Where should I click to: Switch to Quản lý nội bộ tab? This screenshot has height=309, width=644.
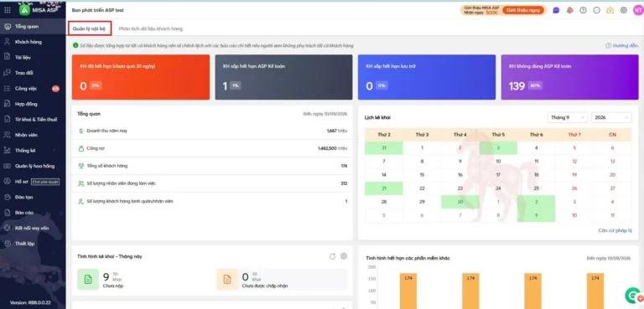90,28
